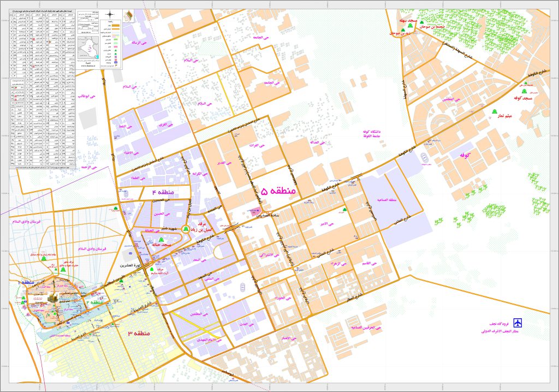
Task: Click the stadium icon near Kufa label
Action: [x=424, y=158]
